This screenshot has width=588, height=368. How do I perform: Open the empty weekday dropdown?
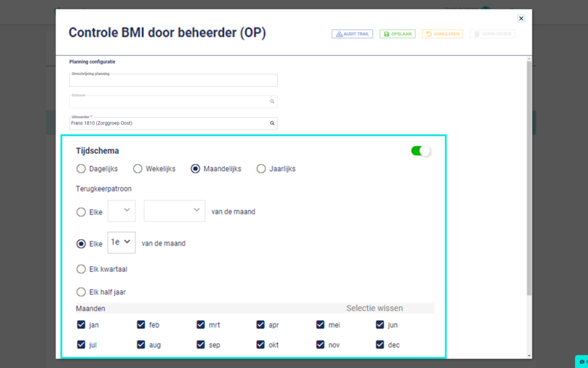174,211
